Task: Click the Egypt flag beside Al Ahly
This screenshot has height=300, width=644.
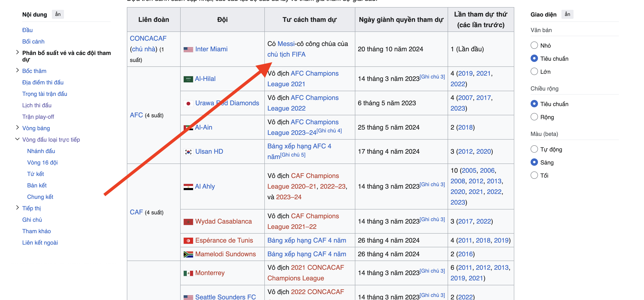Action: point(188,187)
